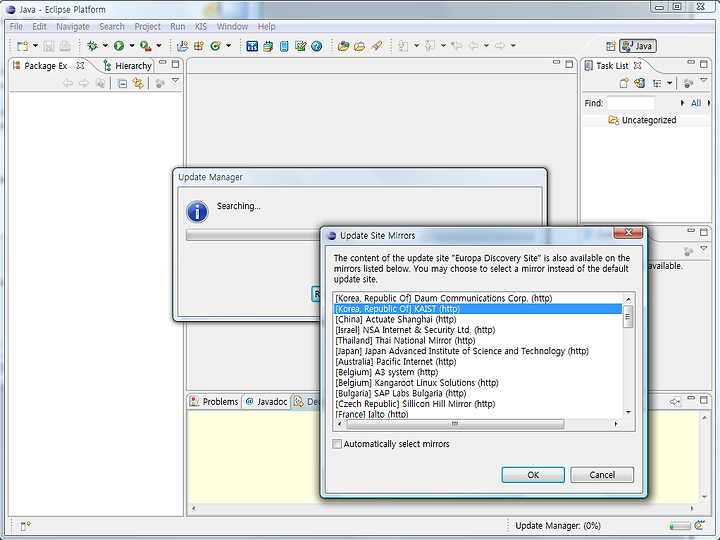Click OK in Update Site Mirrors dialog
This screenshot has height=540, width=720.
coord(533,475)
